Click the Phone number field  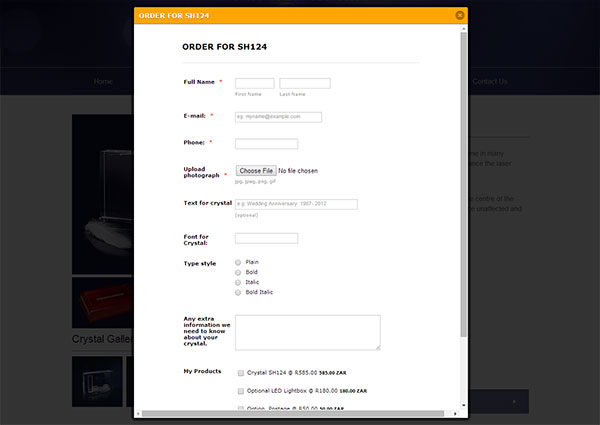click(x=266, y=144)
